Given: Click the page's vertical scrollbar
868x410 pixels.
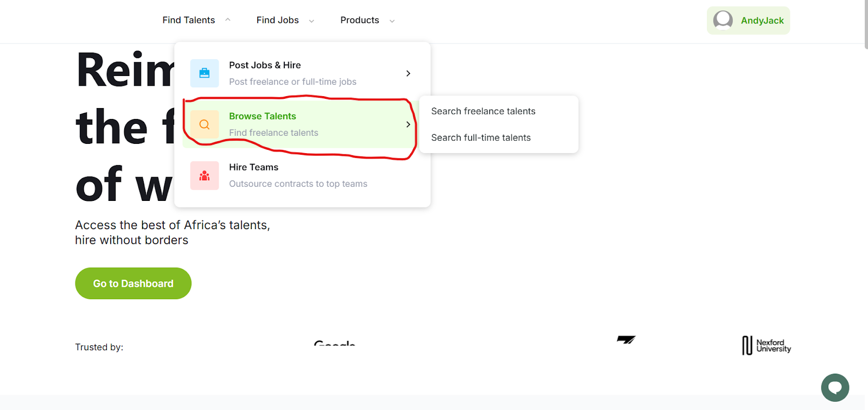Looking at the screenshot, I should (866, 24).
